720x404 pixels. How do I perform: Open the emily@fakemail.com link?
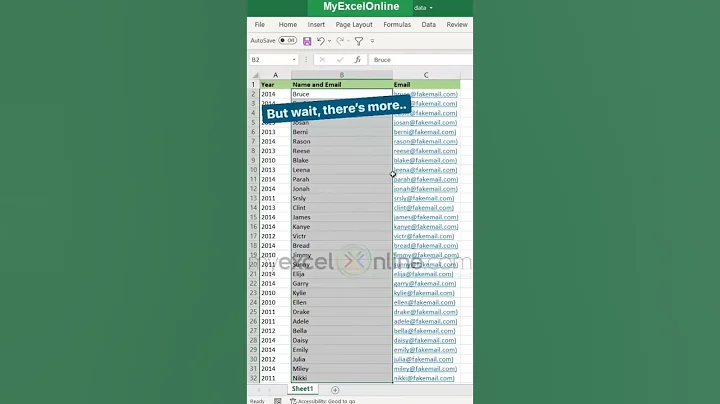(425, 350)
